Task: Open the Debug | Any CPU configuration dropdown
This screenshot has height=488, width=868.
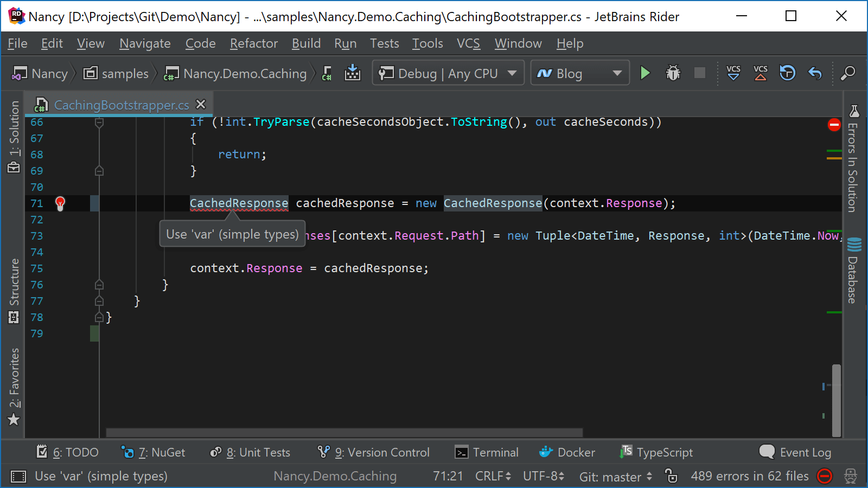Action: click(x=448, y=73)
